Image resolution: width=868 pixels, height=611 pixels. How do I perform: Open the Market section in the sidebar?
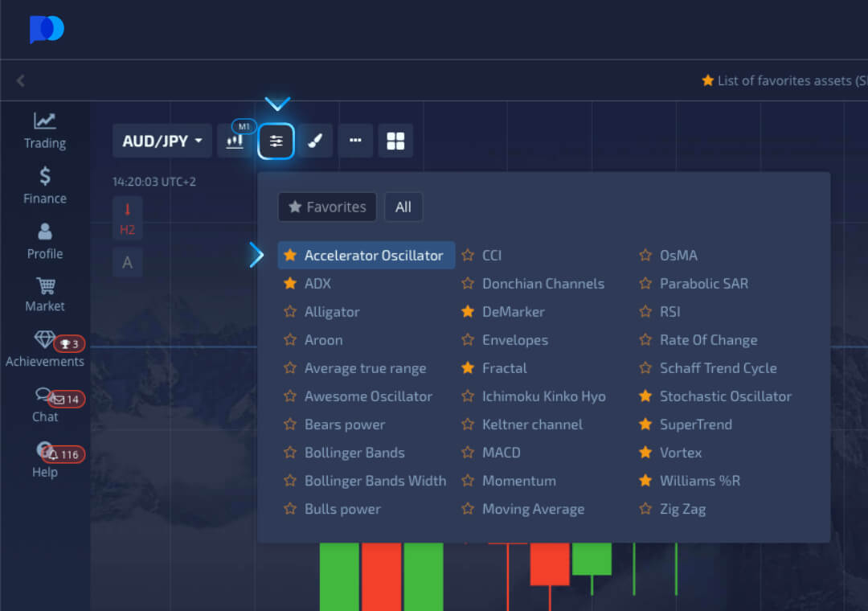(44, 294)
